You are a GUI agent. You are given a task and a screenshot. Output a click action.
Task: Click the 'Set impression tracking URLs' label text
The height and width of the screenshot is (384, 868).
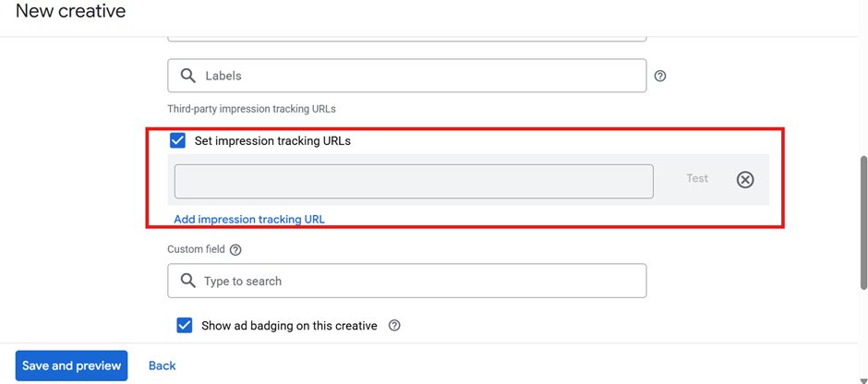coord(272,141)
